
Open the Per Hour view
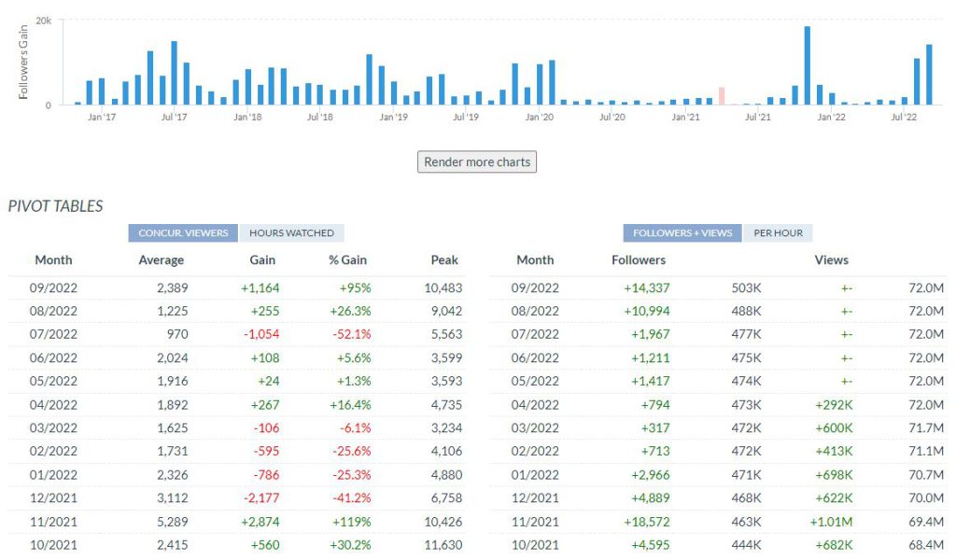(x=779, y=231)
